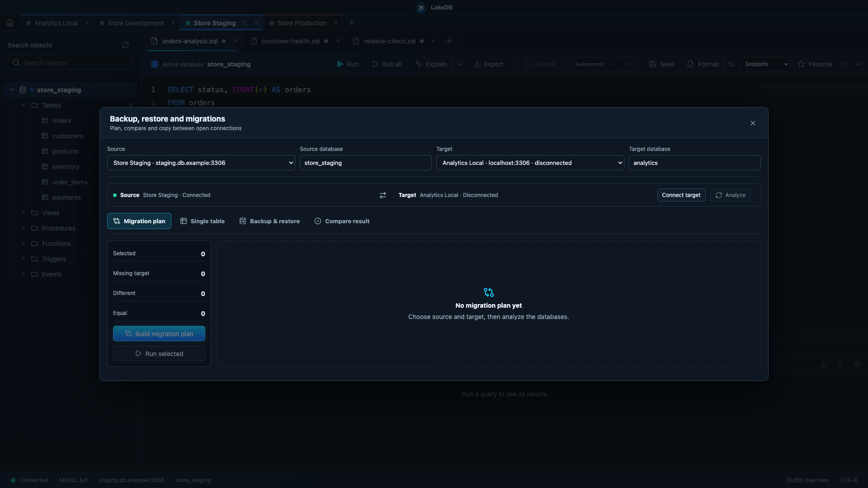Close the orders-analysis.sql editor tab

pyautogui.click(x=235, y=41)
